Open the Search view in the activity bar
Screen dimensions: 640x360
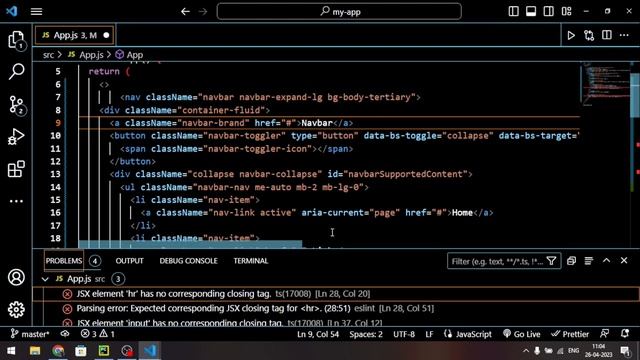16,71
